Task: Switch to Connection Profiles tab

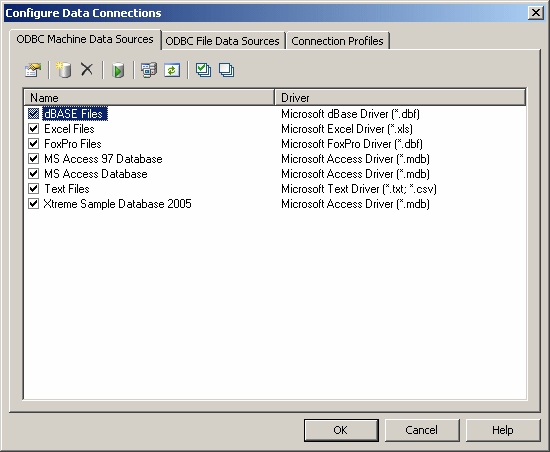Action: [x=337, y=41]
